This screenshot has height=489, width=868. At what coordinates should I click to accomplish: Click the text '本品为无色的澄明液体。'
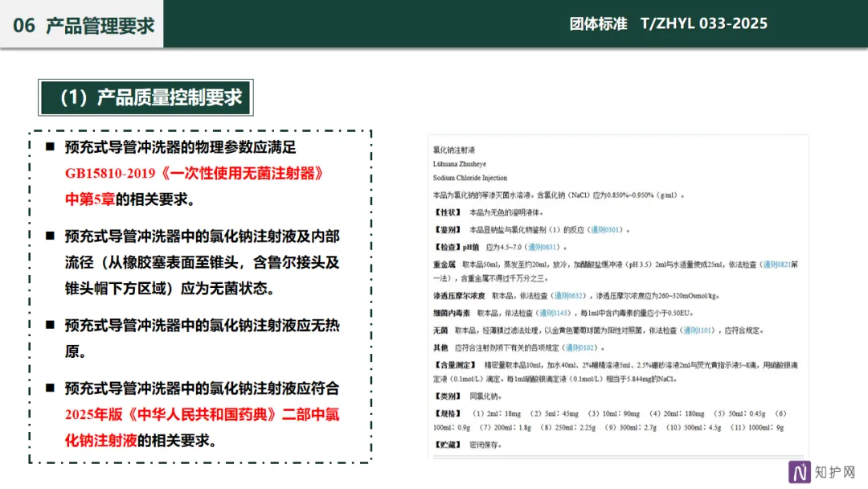tap(507, 212)
